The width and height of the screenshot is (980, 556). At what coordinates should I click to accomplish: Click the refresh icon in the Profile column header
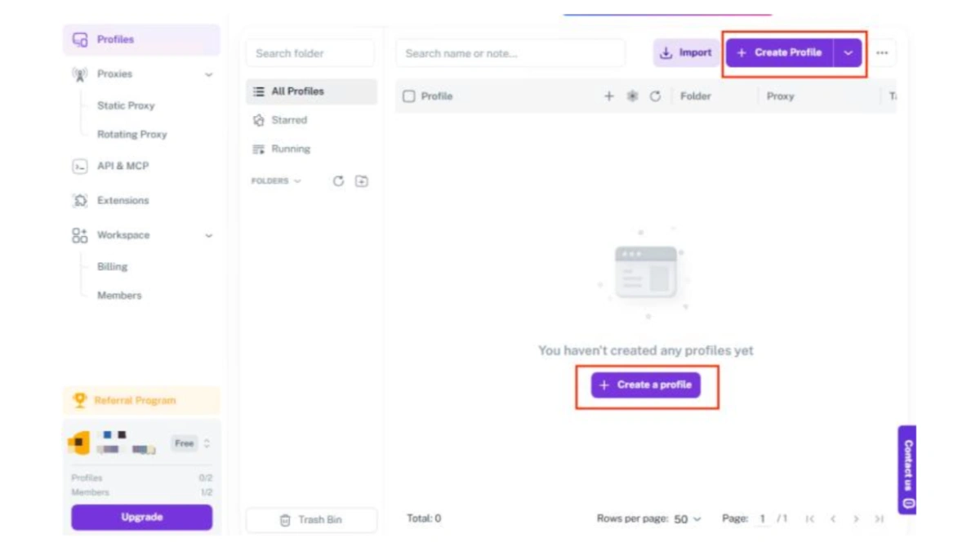[655, 96]
